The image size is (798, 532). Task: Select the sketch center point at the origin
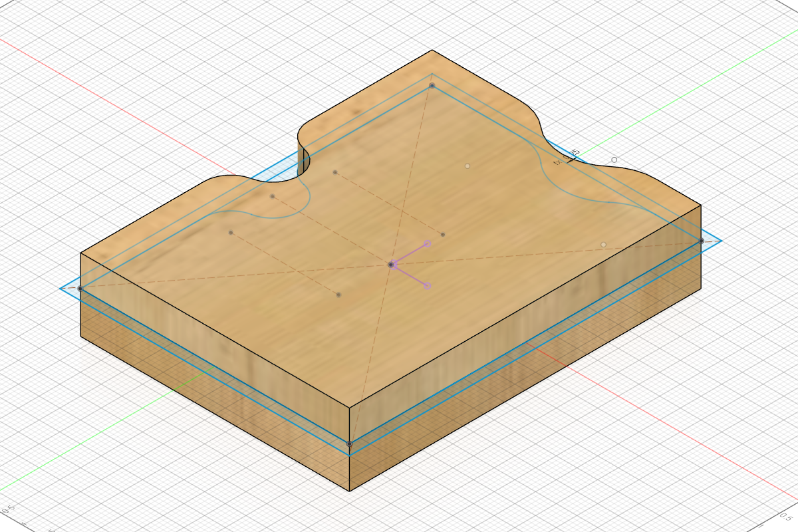click(390, 265)
